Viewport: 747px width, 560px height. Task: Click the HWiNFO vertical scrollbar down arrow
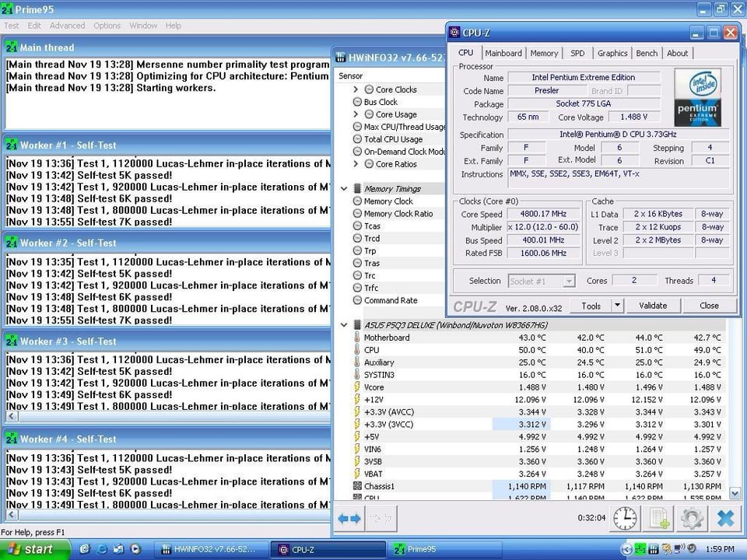click(x=735, y=493)
